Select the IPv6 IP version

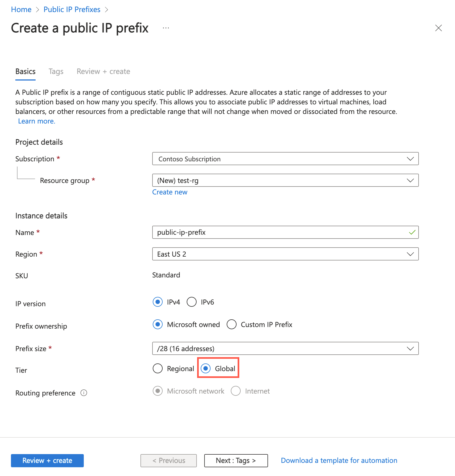[192, 302]
